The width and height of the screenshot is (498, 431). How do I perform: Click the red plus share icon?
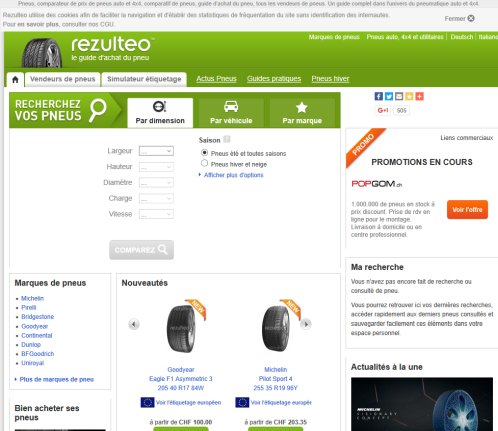419,96
